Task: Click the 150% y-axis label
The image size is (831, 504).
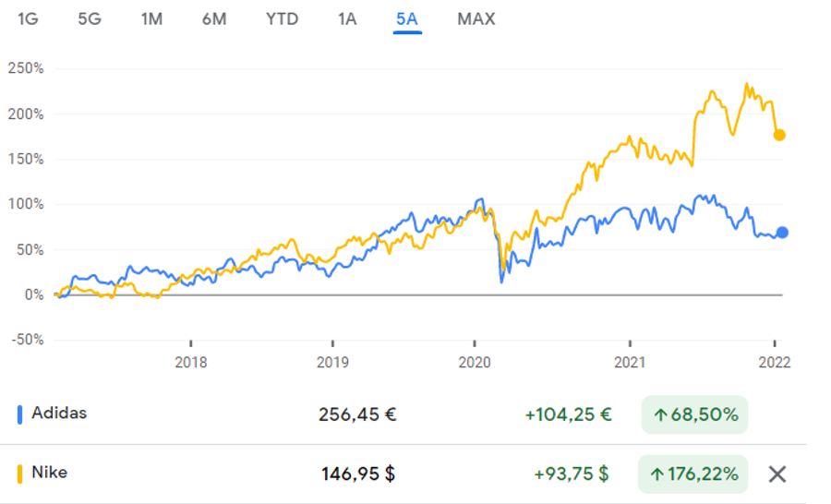Action: [x=26, y=159]
